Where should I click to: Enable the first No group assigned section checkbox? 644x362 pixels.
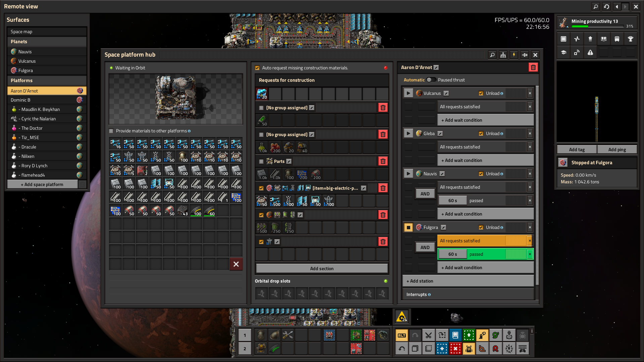(261, 108)
